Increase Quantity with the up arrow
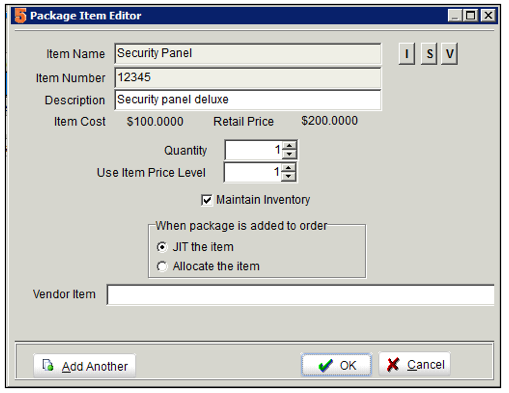The width and height of the screenshot is (509, 393). click(x=289, y=146)
